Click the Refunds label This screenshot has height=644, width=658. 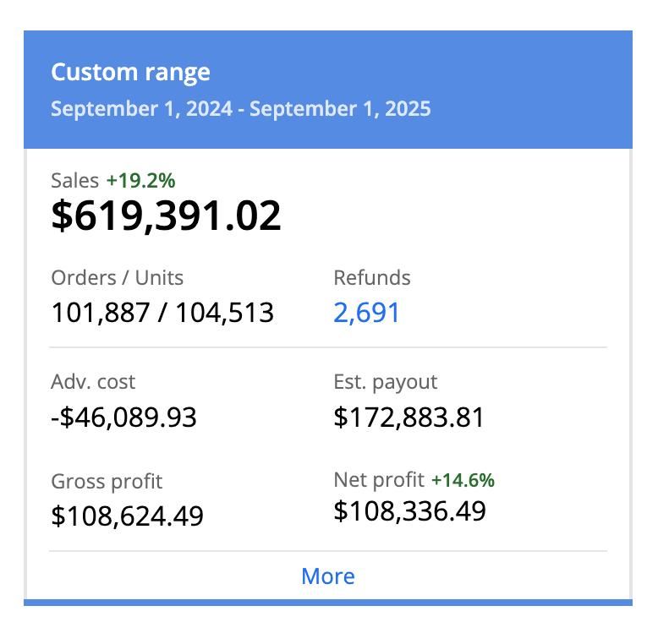tap(371, 278)
